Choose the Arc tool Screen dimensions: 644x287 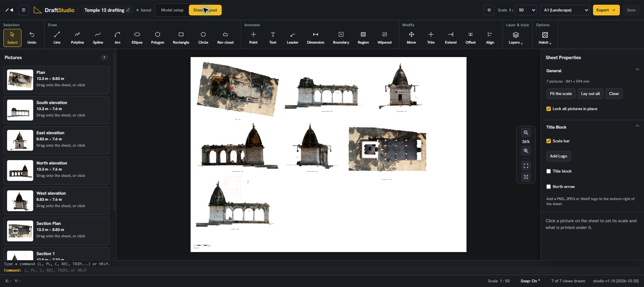click(117, 38)
